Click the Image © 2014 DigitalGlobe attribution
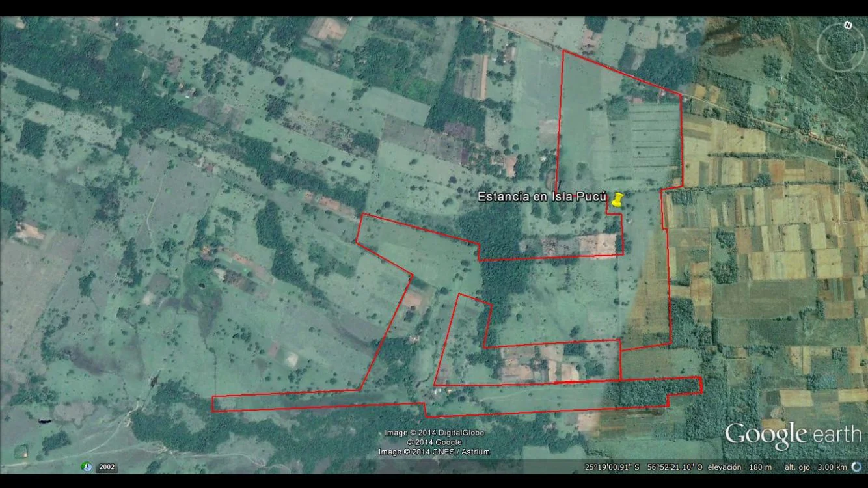The height and width of the screenshot is (488, 868). 433,433
